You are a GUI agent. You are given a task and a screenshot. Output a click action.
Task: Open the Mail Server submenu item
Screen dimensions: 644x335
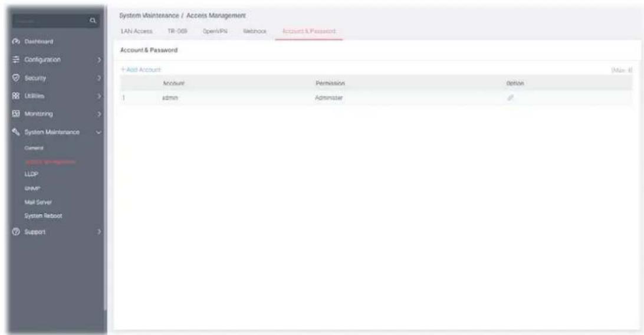(38, 202)
